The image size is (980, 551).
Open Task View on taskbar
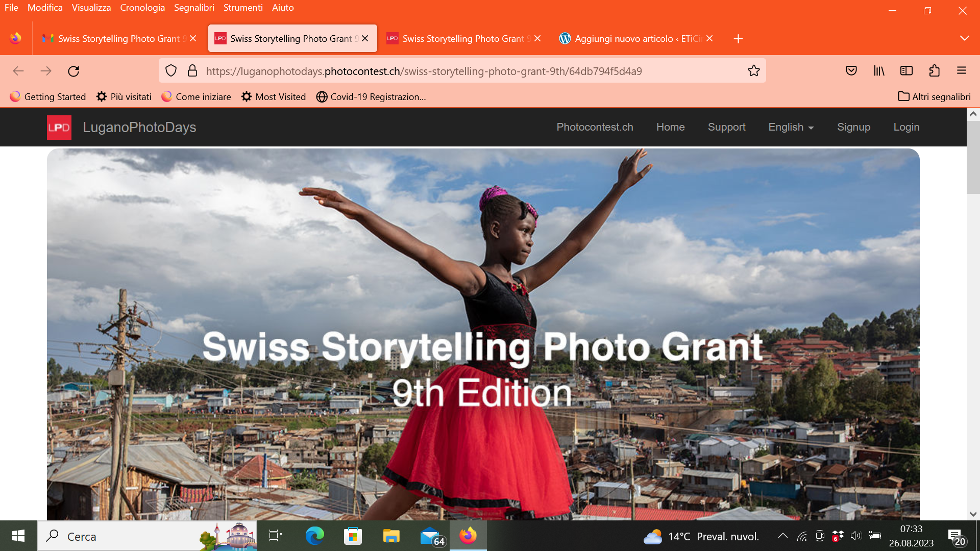[x=276, y=536]
